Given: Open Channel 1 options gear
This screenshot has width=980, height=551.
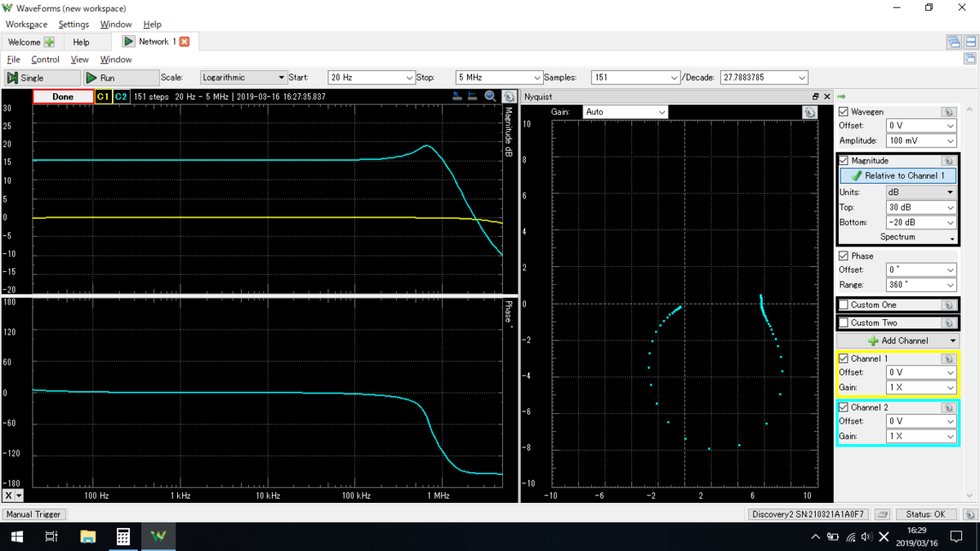Looking at the screenshot, I should [948, 358].
